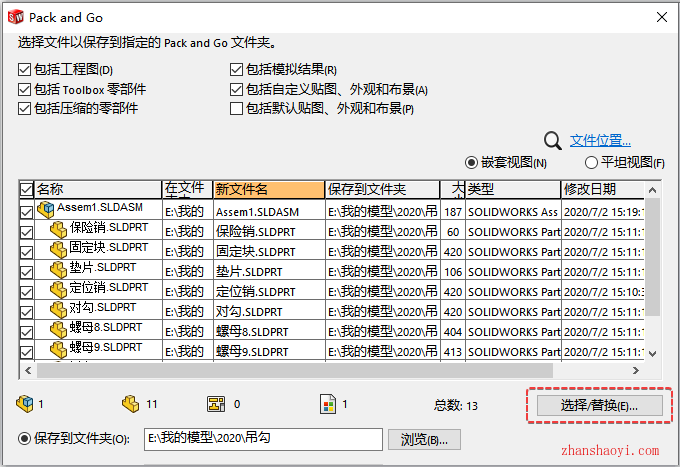The height and width of the screenshot is (467, 680).
Task: Click the 修改日期 column header
Action: (603, 189)
